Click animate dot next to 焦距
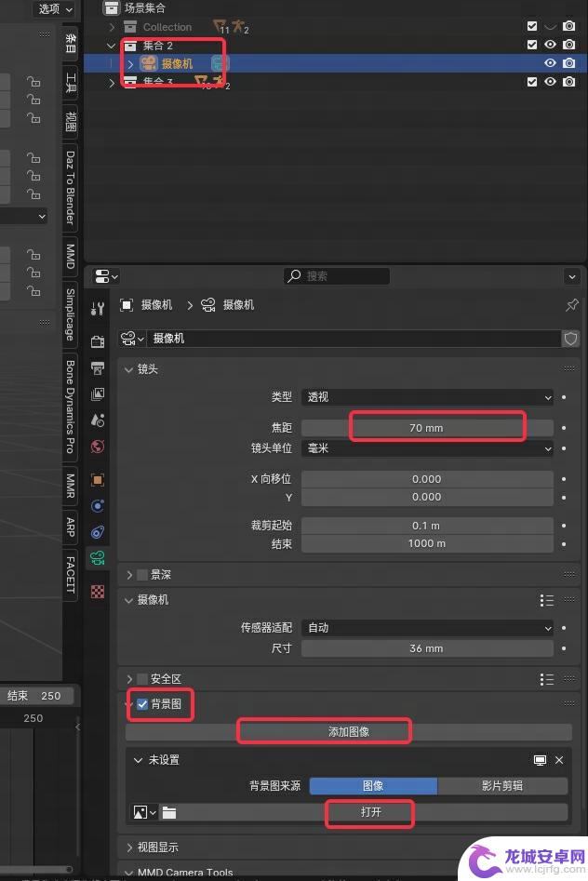This screenshot has height=881, width=588. [x=564, y=428]
